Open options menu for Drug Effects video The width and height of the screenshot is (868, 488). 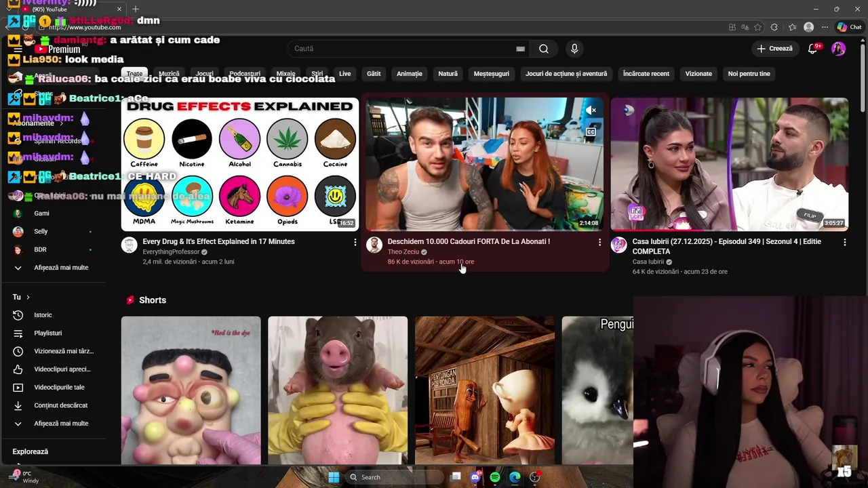(x=355, y=242)
